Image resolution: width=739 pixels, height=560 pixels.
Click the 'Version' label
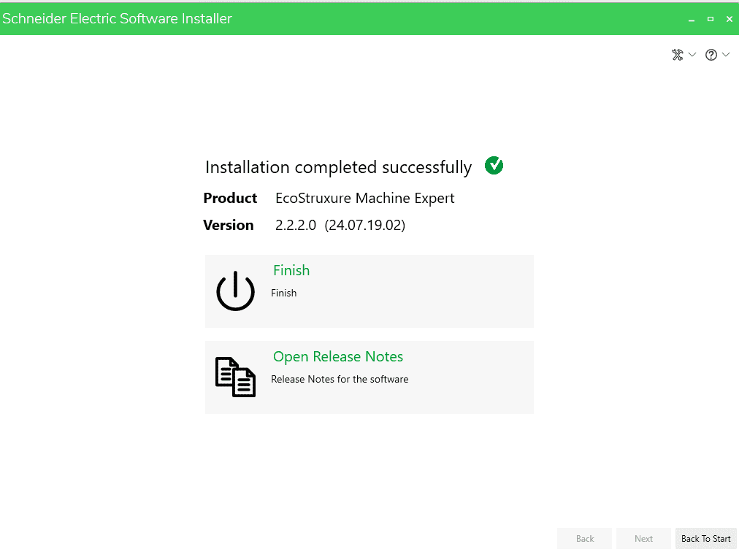228,225
